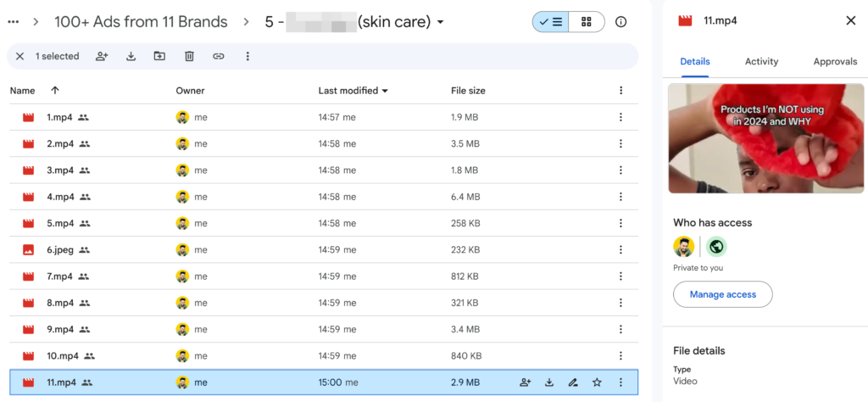The height and width of the screenshot is (402, 868).
Task: Select the 4.mp4 file name
Action: pyautogui.click(x=60, y=197)
